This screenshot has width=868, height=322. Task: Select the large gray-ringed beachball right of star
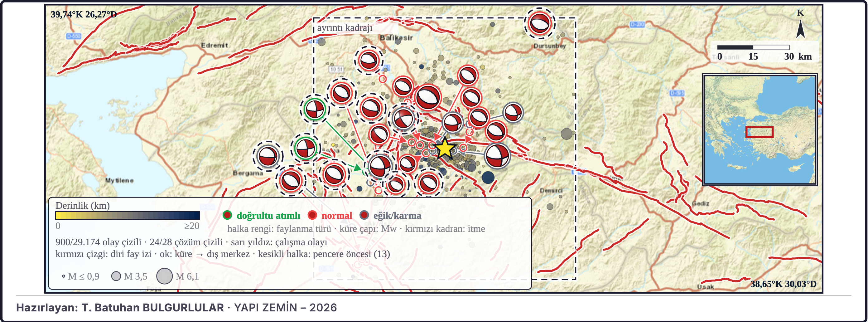click(x=497, y=156)
